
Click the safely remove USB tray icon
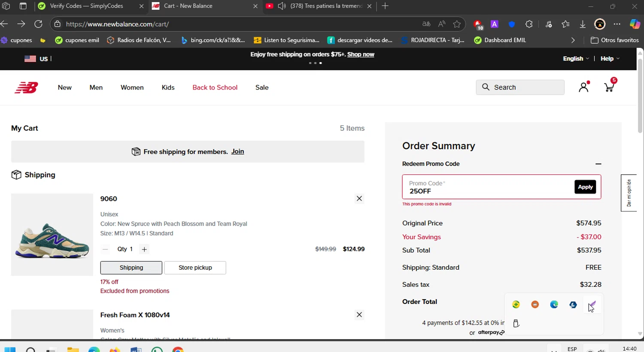click(x=516, y=323)
